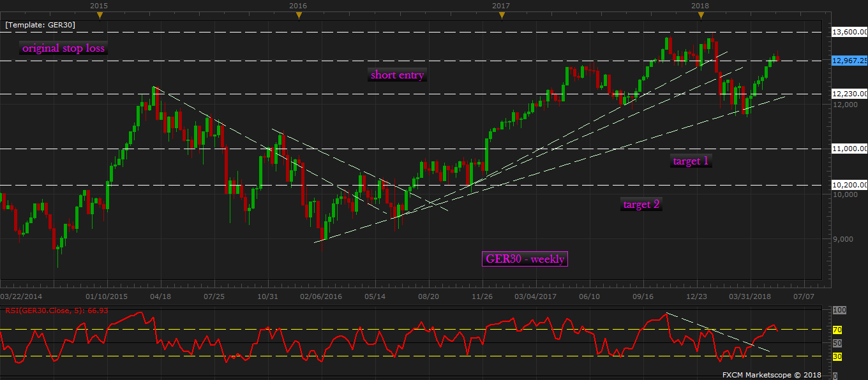Select the 'target 1' annotation label
Screen dimensions: 868x380
691,161
